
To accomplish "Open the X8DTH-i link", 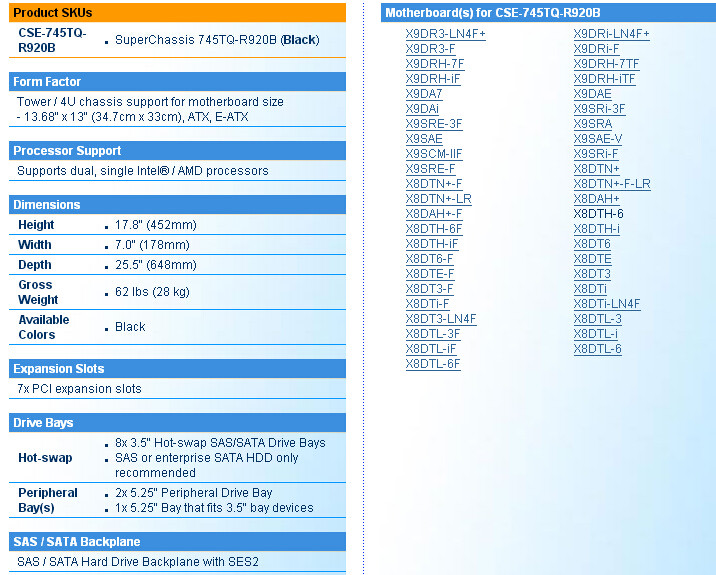I will click(596, 230).
